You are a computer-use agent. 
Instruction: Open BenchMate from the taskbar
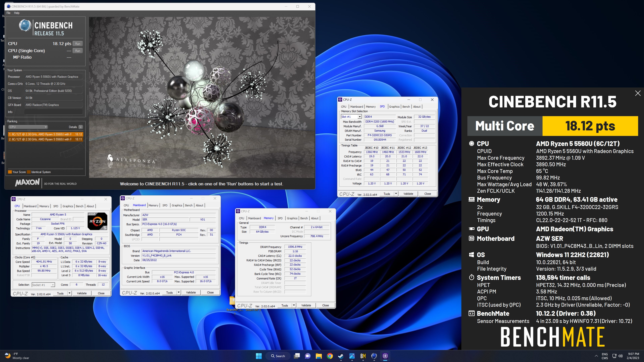(363, 356)
